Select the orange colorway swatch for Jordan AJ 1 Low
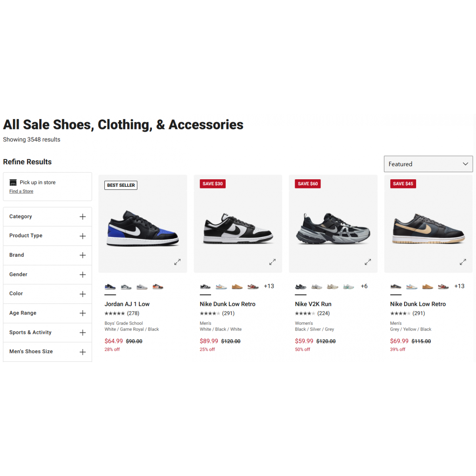 (x=158, y=286)
